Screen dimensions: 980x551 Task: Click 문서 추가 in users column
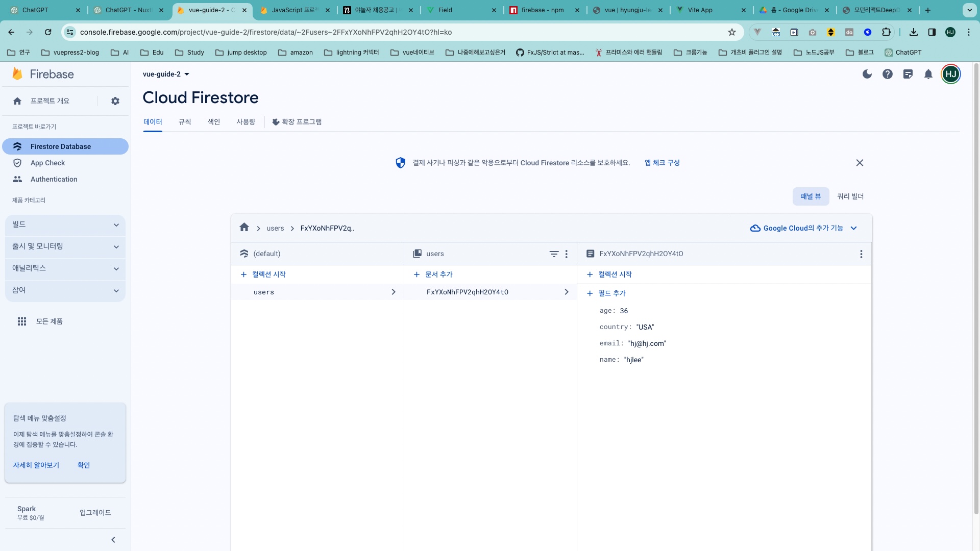coord(433,274)
